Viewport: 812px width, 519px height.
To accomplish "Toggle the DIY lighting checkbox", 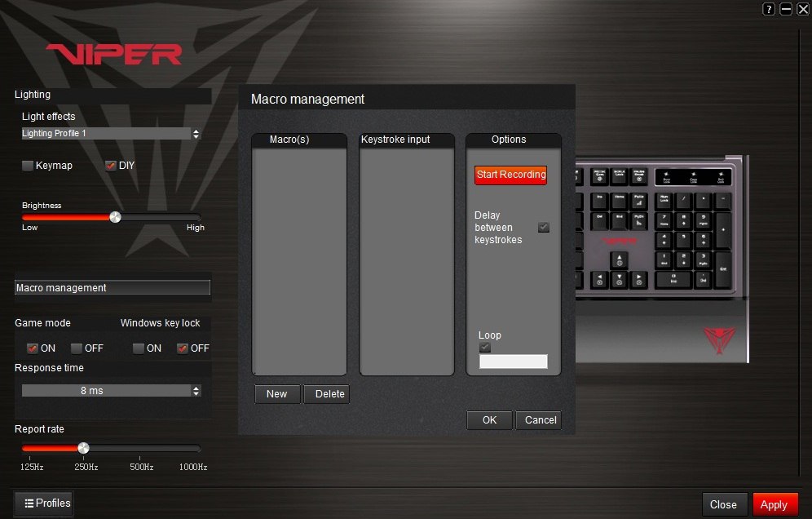I will [x=111, y=166].
